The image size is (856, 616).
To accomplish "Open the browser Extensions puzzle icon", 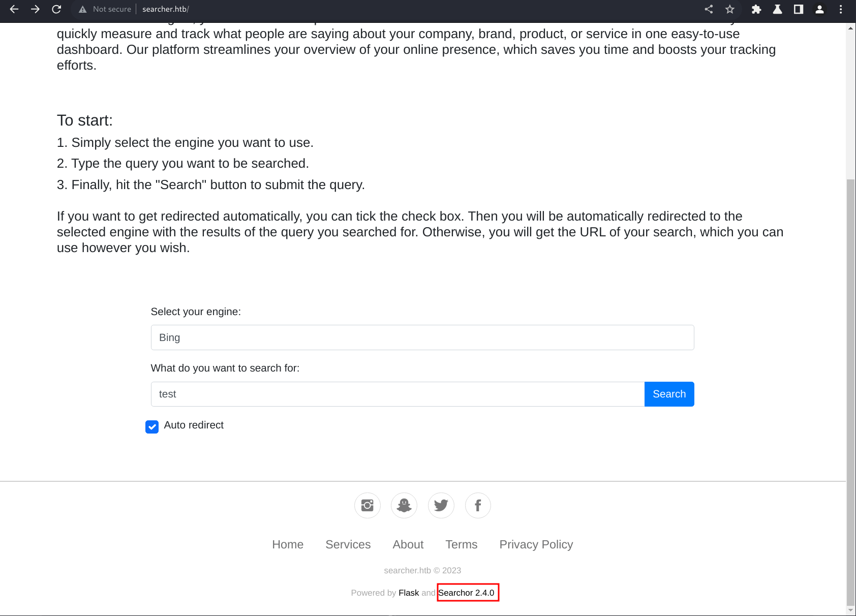I will (756, 9).
